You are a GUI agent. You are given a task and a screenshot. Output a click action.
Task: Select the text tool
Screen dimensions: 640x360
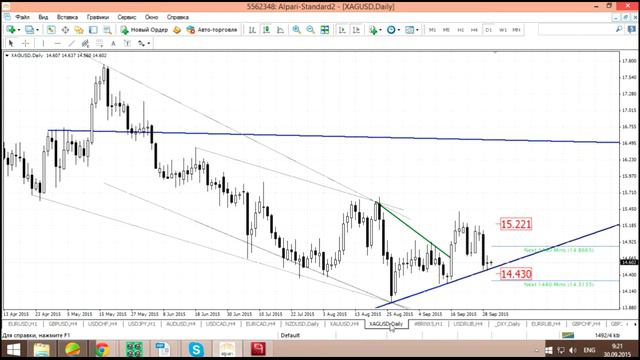pyautogui.click(x=113, y=43)
